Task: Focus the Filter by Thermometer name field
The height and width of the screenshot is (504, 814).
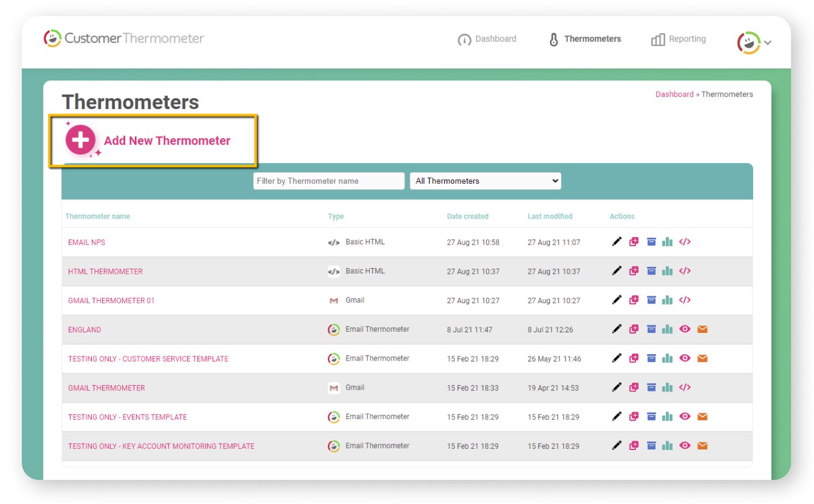Action: 328,181
